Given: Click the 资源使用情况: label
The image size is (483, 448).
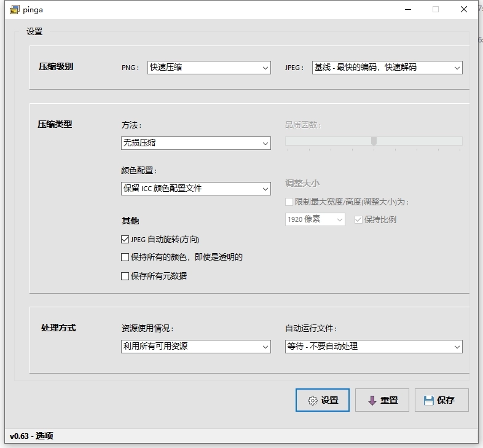Looking at the screenshot, I should pyautogui.click(x=147, y=328).
